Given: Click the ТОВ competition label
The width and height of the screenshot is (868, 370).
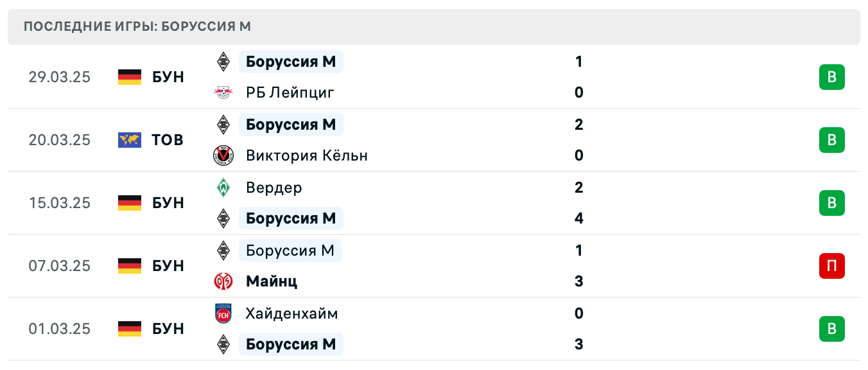Looking at the screenshot, I should [x=168, y=140].
